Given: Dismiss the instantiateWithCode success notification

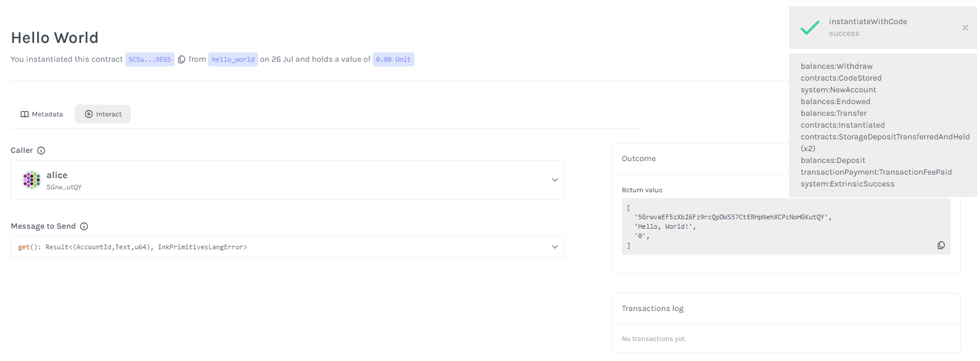Looking at the screenshot, I should [965, 28].
